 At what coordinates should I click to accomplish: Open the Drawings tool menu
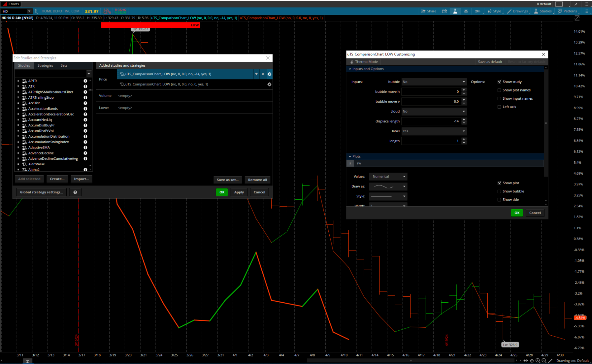pos(517,11)
